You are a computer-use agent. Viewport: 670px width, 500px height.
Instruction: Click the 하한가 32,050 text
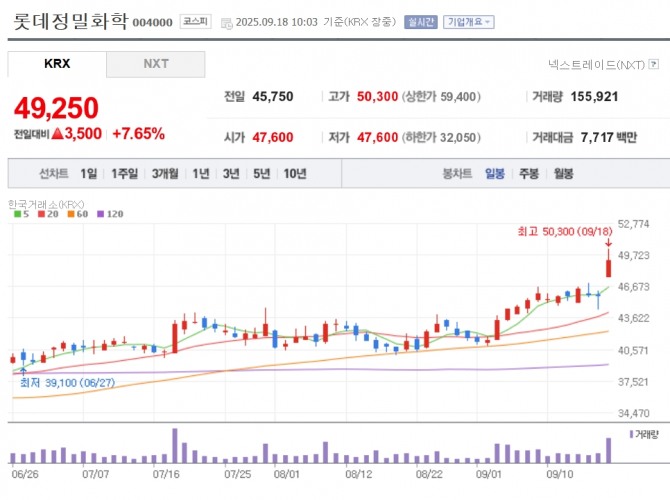click(x=441, y=138)
